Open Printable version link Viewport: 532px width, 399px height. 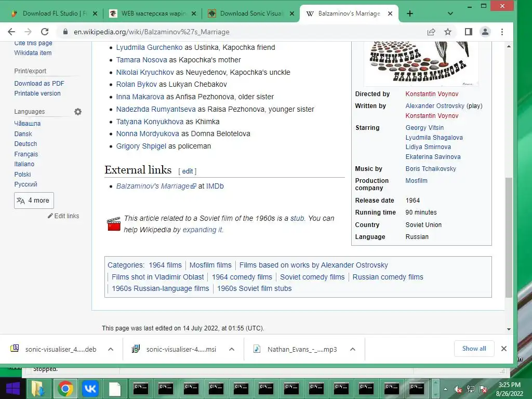(x=37, y=94)
